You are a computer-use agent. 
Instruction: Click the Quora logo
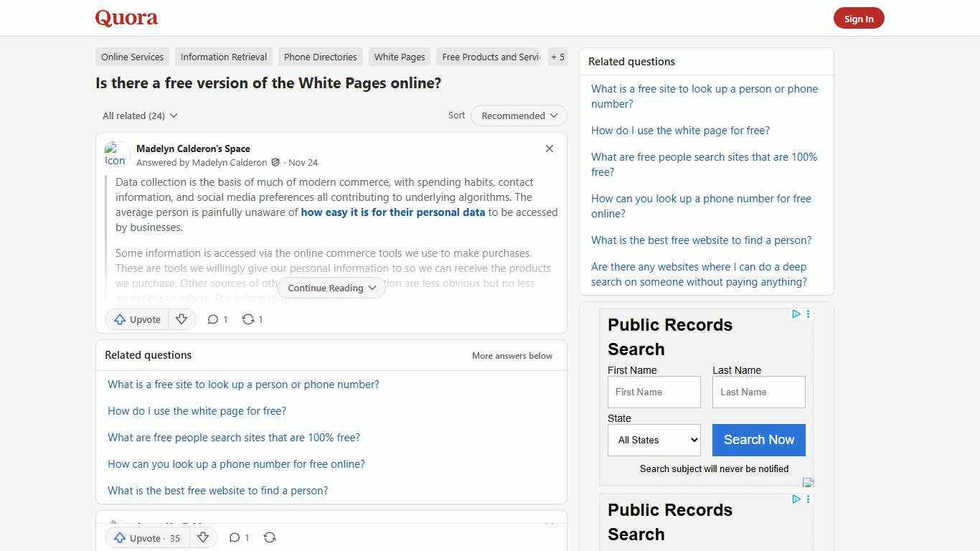(126, 18)
